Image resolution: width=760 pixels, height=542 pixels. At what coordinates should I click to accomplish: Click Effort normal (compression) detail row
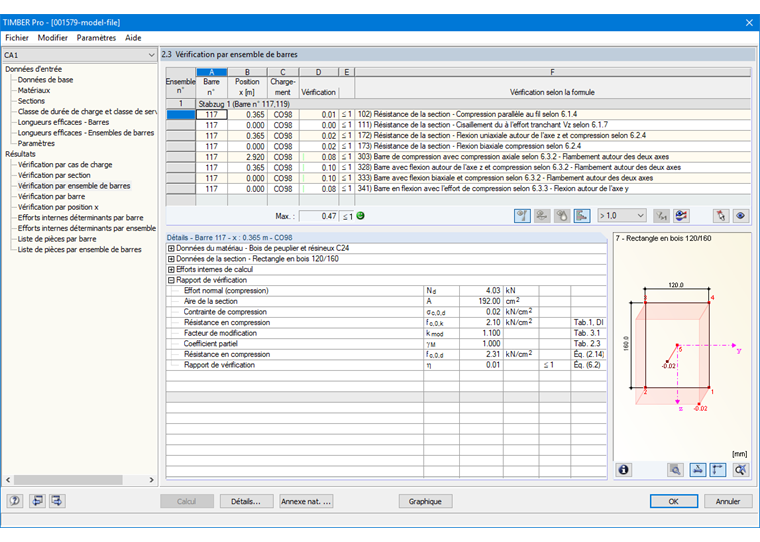(x=386, y=291)
